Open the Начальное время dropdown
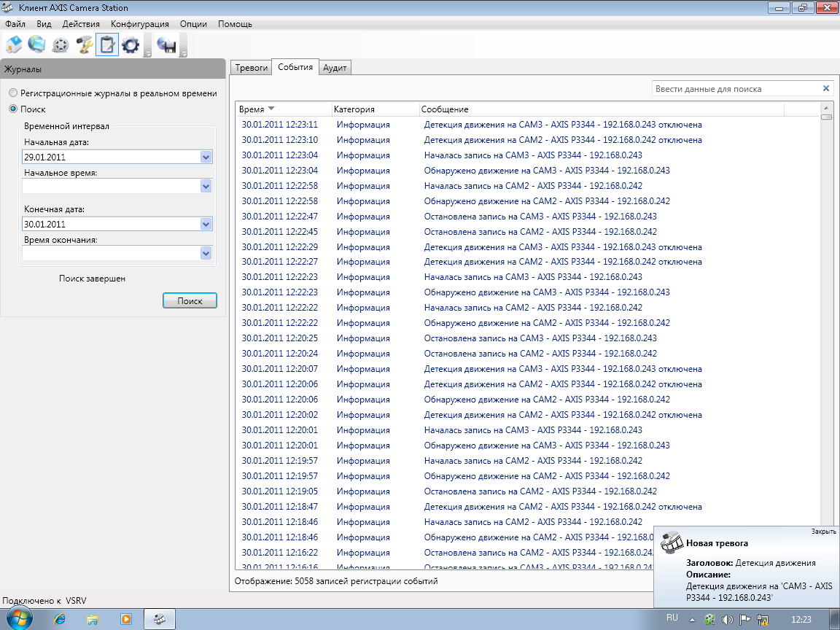The height and width of the screenshot is (630, 840). [x=206, y=187]
